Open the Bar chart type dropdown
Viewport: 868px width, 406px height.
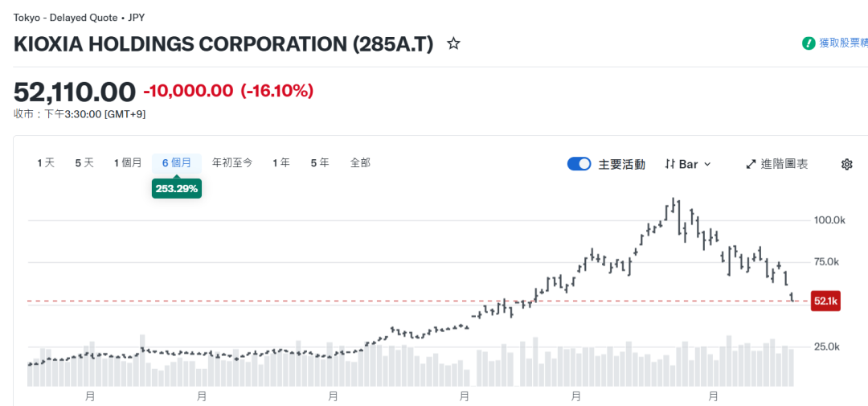(688, 165)
